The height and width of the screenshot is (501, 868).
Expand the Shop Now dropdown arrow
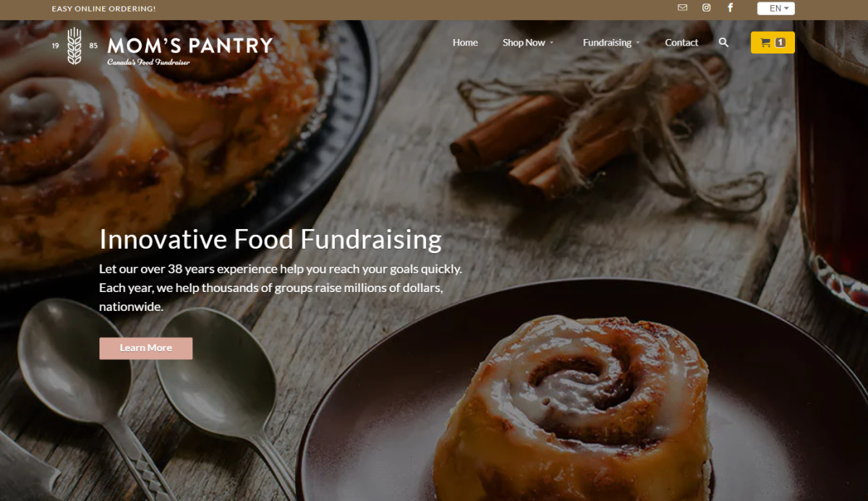(552, 43)
